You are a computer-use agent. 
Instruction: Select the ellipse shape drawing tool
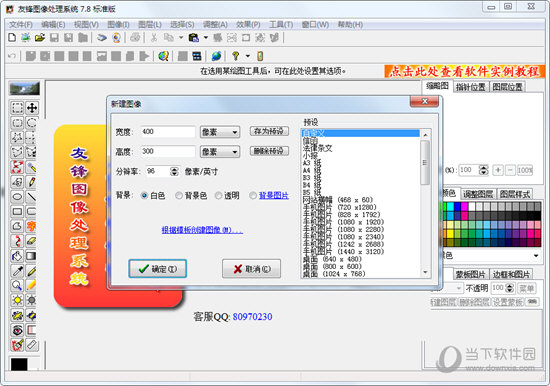17,197
